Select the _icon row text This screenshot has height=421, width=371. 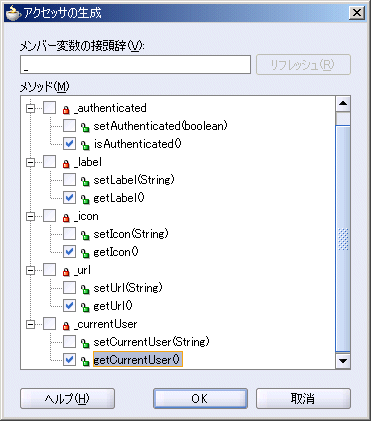pyautogui.click(x=86, y=216)
